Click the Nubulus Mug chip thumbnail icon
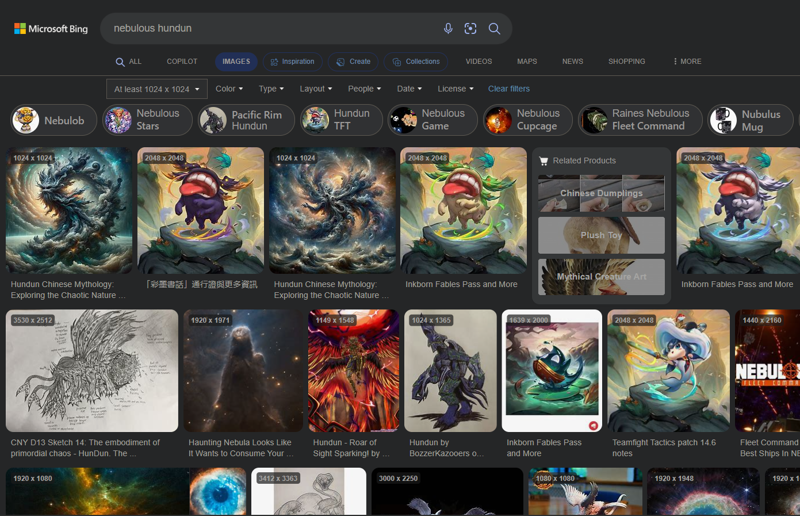800x516 pixels. [723, 120]
